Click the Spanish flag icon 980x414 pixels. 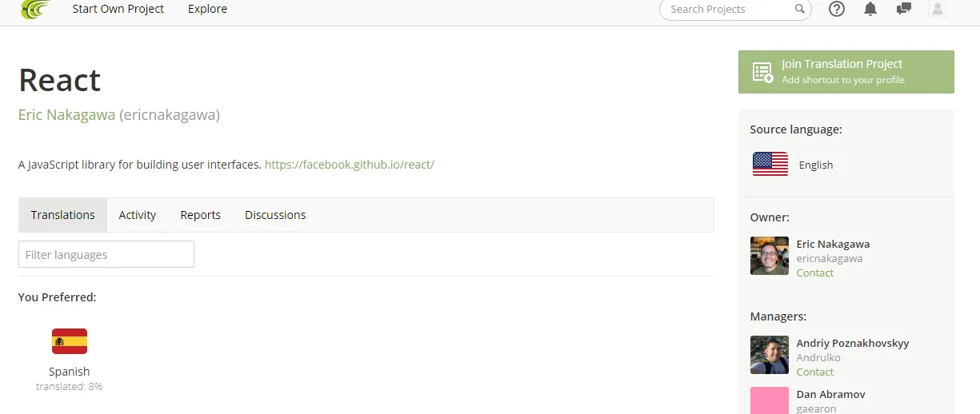pos(70,341)
